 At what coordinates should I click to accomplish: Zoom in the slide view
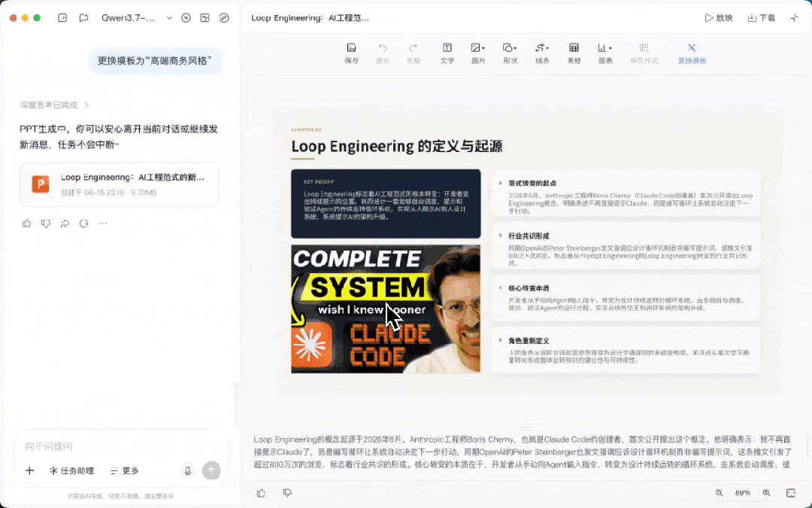point(766,493)
